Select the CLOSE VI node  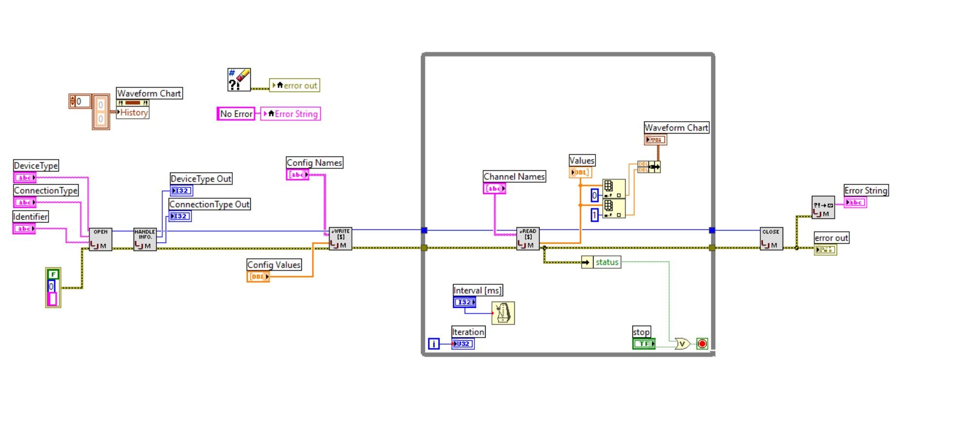pos(772,239)
